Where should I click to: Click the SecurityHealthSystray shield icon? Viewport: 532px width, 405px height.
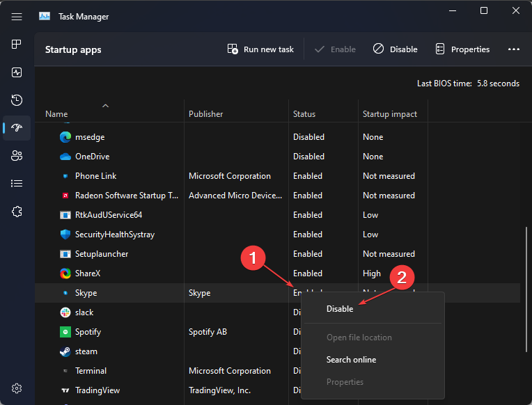pyautogui.click(x=65, y=235)
